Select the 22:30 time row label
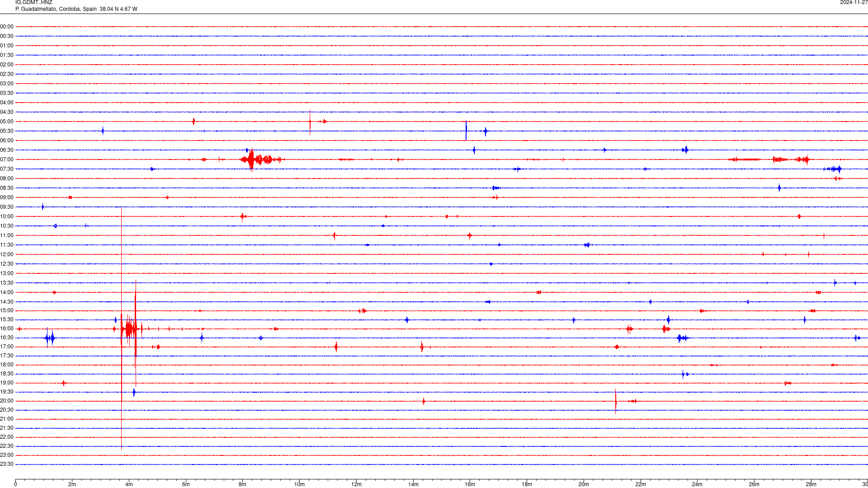Screen dimensions: 868x488 click(x=7, y=446)
